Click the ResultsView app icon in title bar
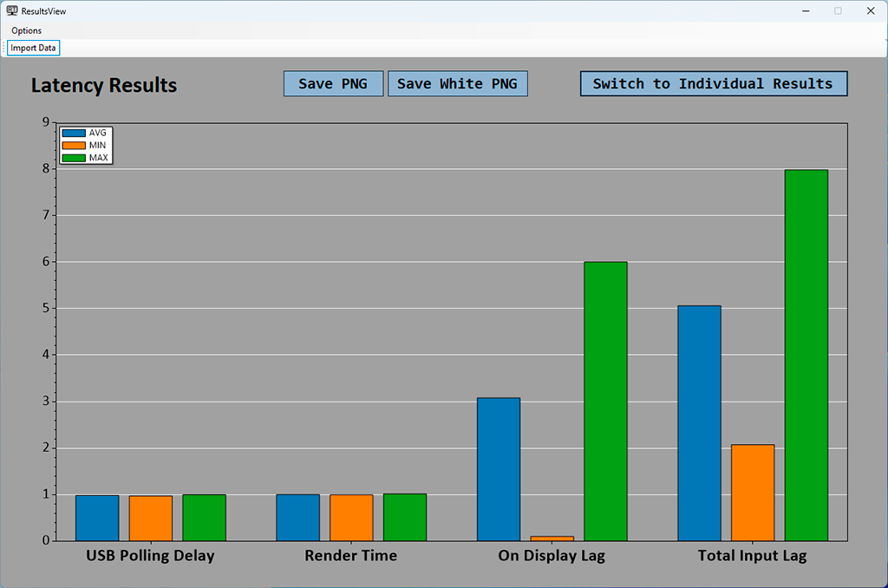Viewport: 888px width, 588px height. click(x=12, y=11)
